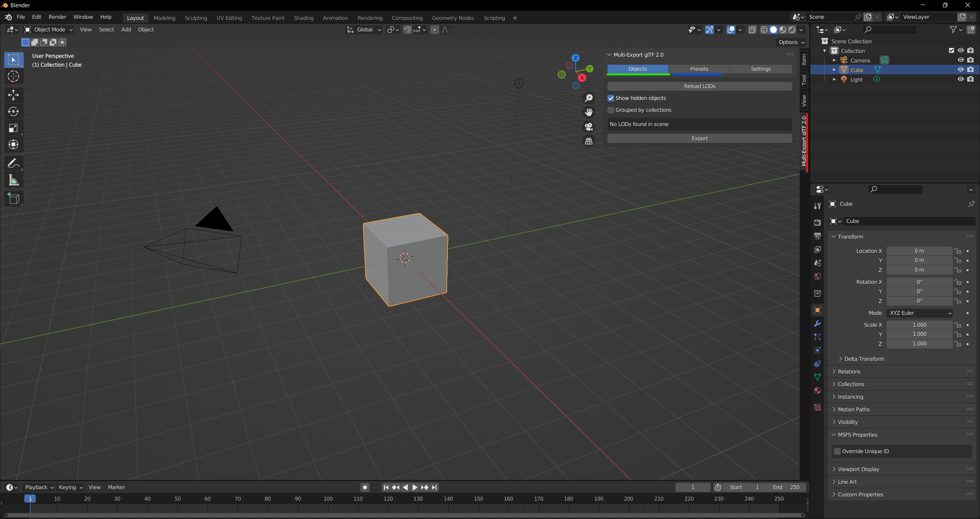The image size is (980, 519).
Task: Enable Grouped by collections
Action: [x=610, y=110]
